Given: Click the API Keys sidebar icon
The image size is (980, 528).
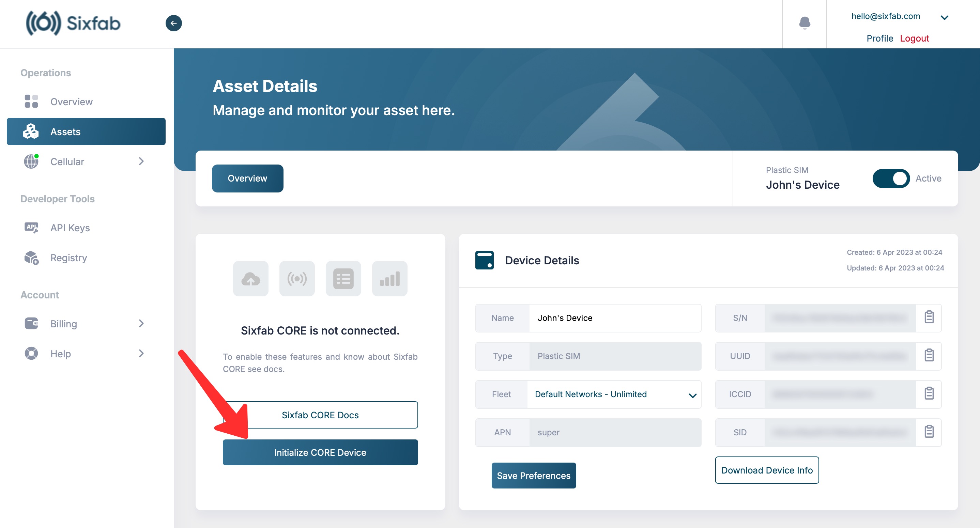Looking at the screenshot, I should click(31, 228).
